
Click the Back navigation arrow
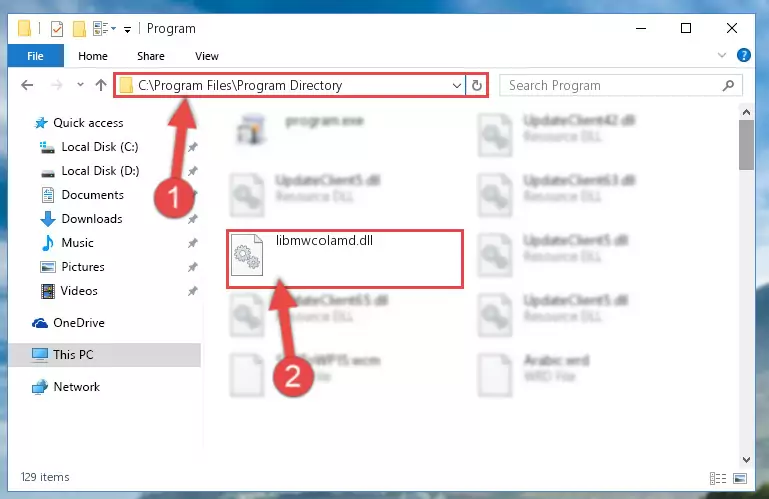click(x=27, y=85)
